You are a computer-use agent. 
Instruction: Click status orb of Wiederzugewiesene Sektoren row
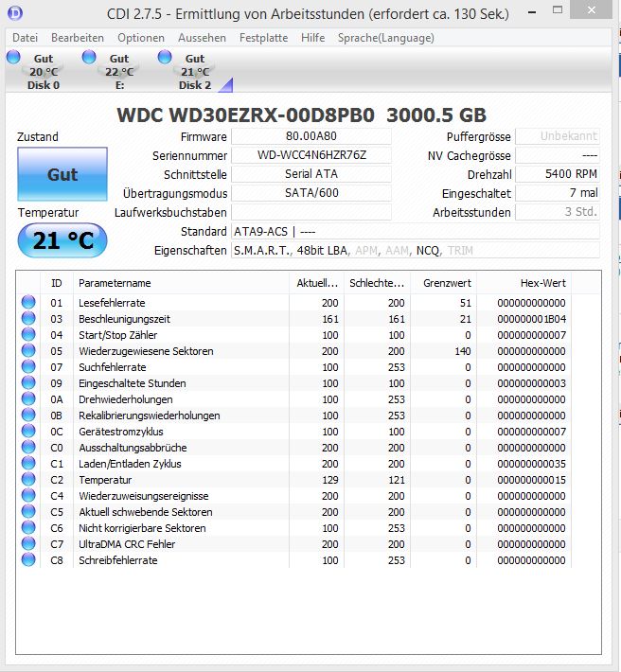click(28, 350)
